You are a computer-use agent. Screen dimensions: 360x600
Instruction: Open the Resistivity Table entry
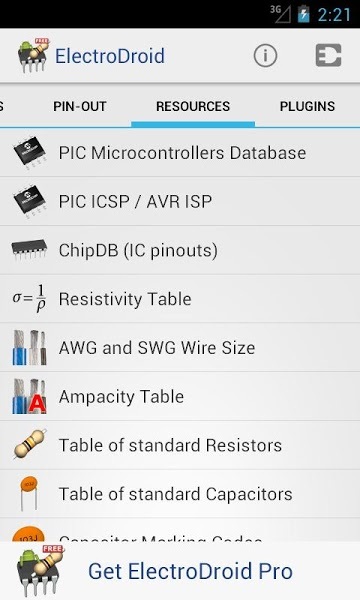point(180,299)
